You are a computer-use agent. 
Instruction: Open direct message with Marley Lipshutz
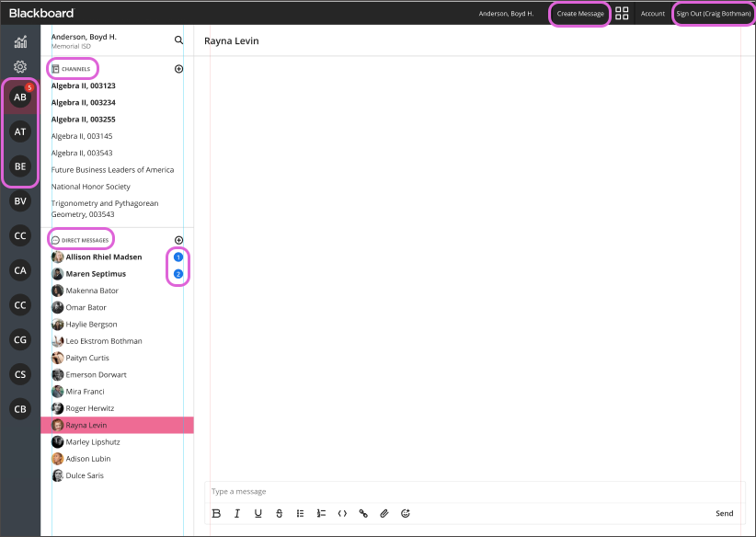(x=93, y=442)
